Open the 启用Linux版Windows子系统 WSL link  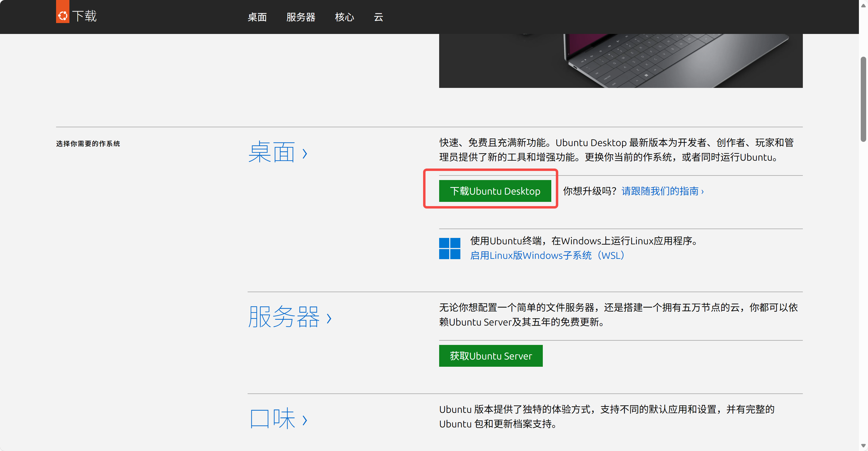click(548, 256)
